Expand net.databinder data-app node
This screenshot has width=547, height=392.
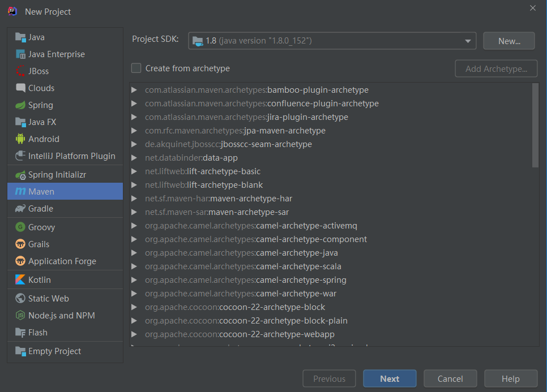pos(134,158)
